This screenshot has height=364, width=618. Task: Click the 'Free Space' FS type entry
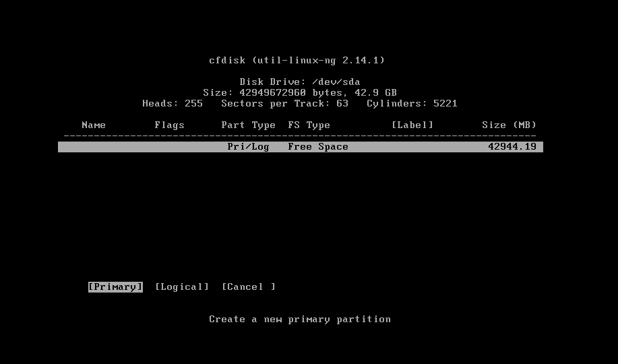click(318, 147)
